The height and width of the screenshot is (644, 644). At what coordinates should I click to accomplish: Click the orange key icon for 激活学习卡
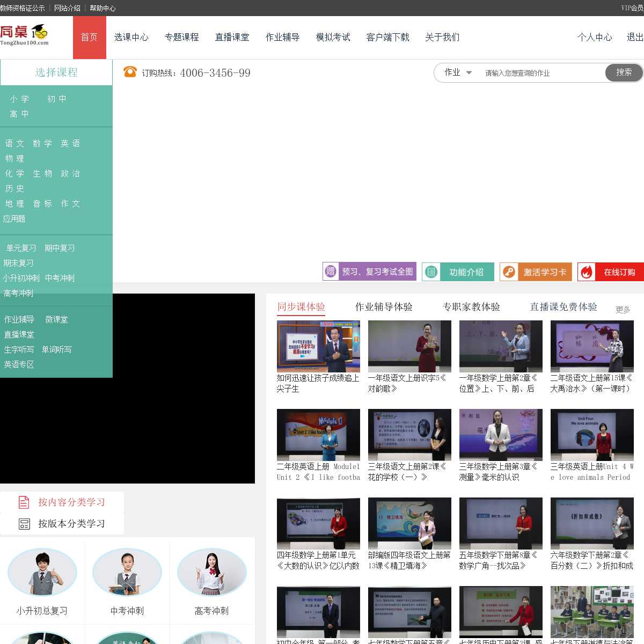coord(509,272)
